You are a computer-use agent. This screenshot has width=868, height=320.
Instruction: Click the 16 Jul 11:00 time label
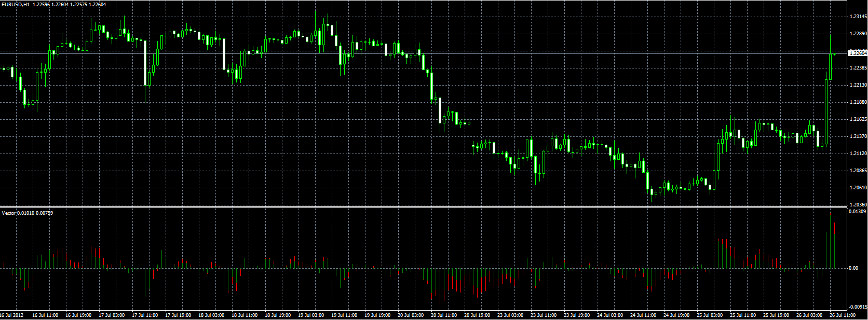click(x=45, y=315)
